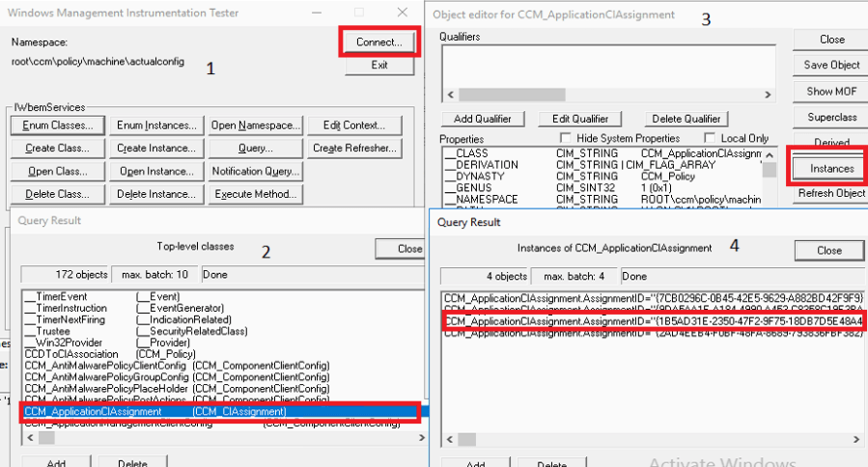The height and width of the screenshot is (467, 868).
Task: Select __TimerInstruction class row
Action: click(x=223, y=308)
